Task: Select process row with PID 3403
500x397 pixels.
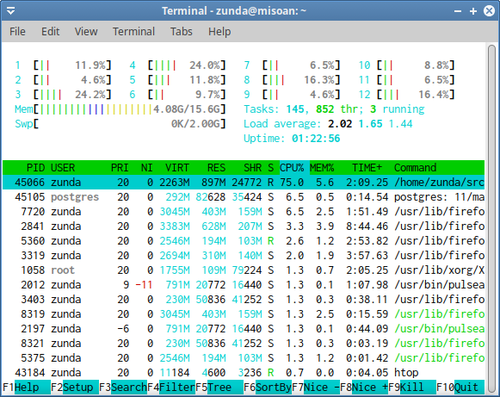Action: [244, 300]
